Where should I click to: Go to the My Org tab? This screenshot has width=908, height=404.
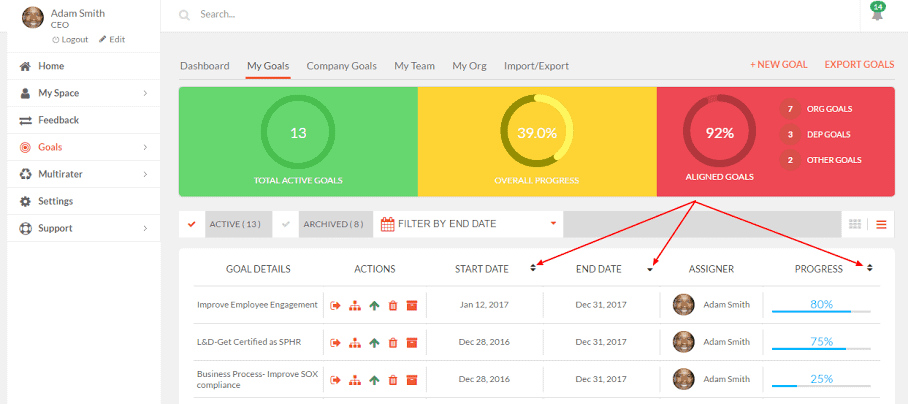tap(470, 66)
